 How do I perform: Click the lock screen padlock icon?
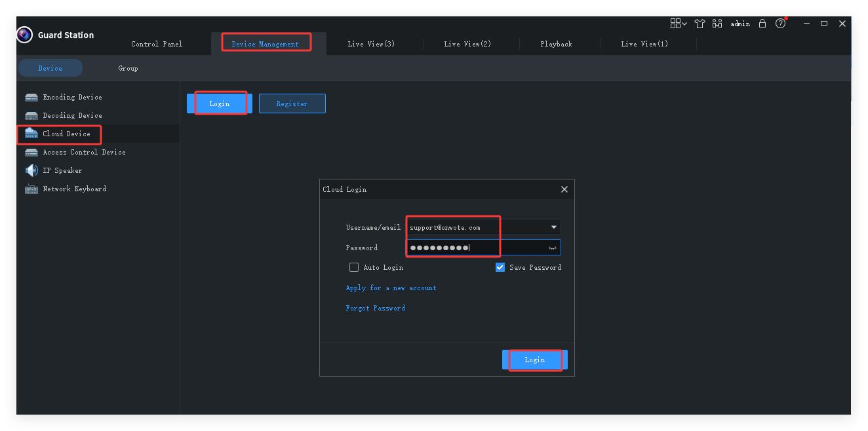762,24
